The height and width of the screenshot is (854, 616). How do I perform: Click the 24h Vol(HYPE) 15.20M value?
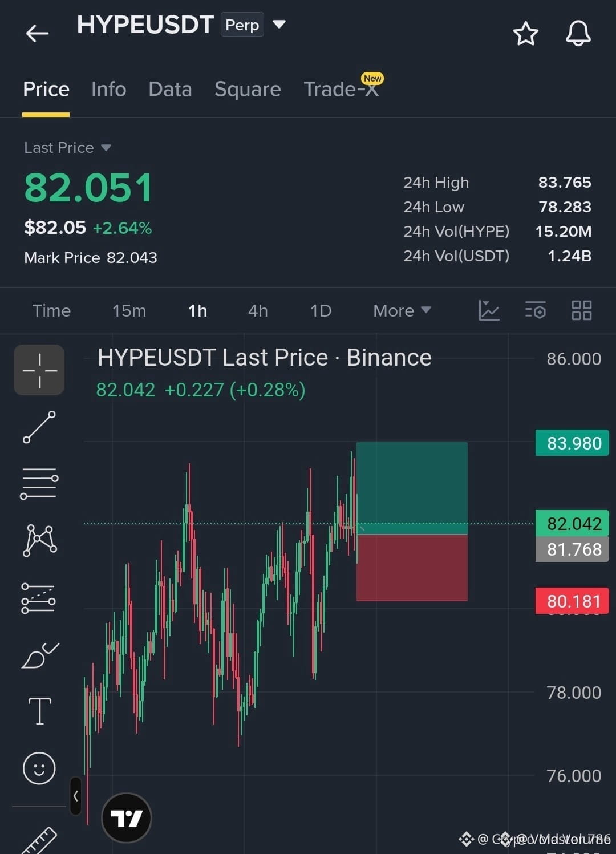tap(563, 232)
